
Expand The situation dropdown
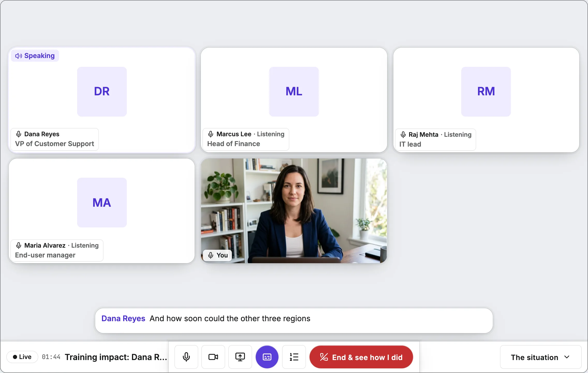[541, 357]
